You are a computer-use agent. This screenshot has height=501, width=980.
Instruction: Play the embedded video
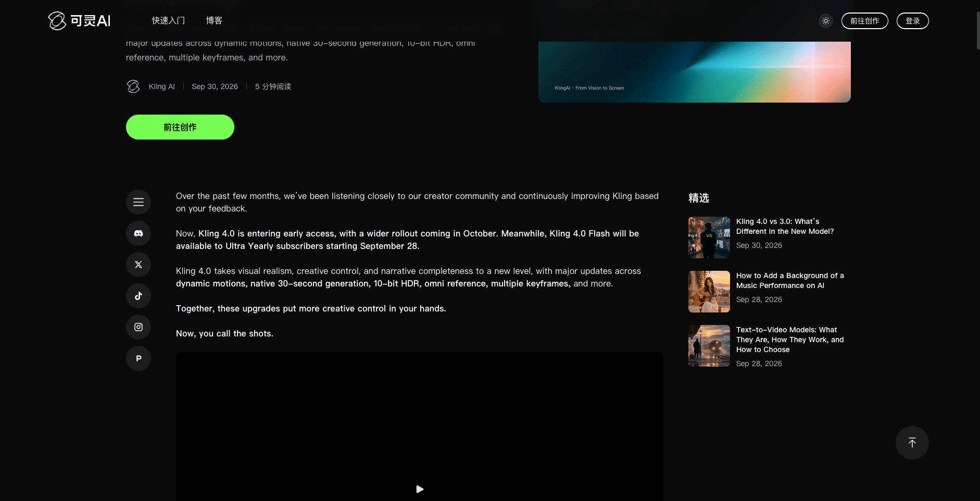[420, 489]
